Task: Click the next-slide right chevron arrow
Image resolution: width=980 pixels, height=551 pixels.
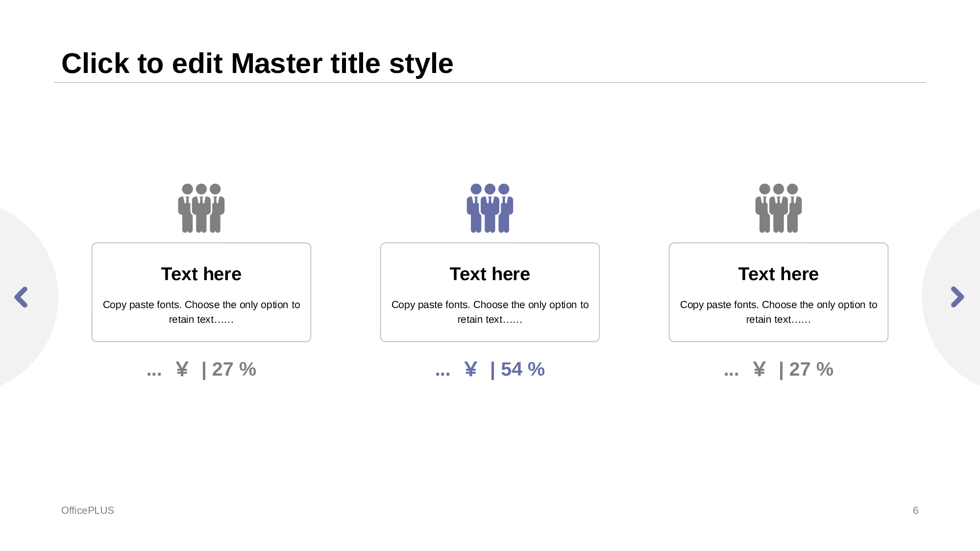Action: click(x=957, y=297)
